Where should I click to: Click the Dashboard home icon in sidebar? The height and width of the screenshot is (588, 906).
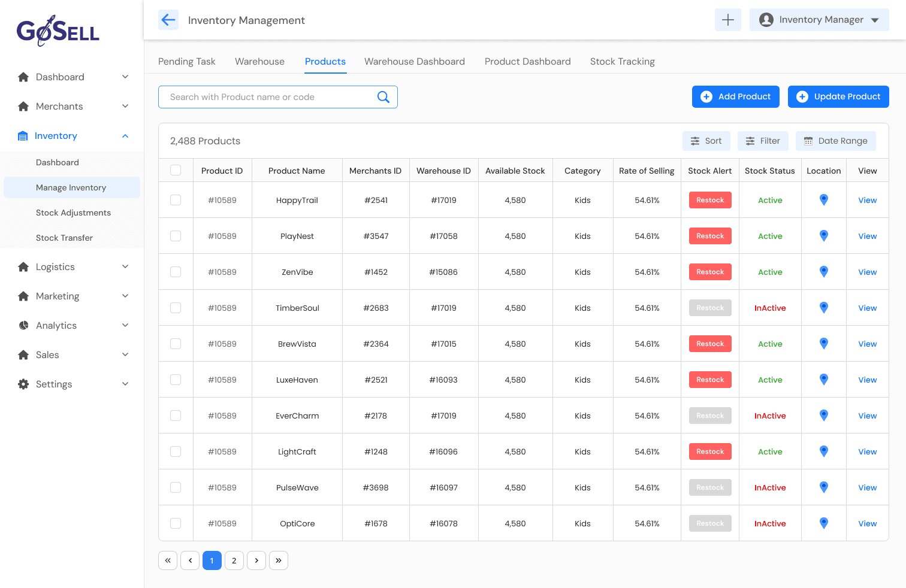pyautogui.click(x=23, y=77)
